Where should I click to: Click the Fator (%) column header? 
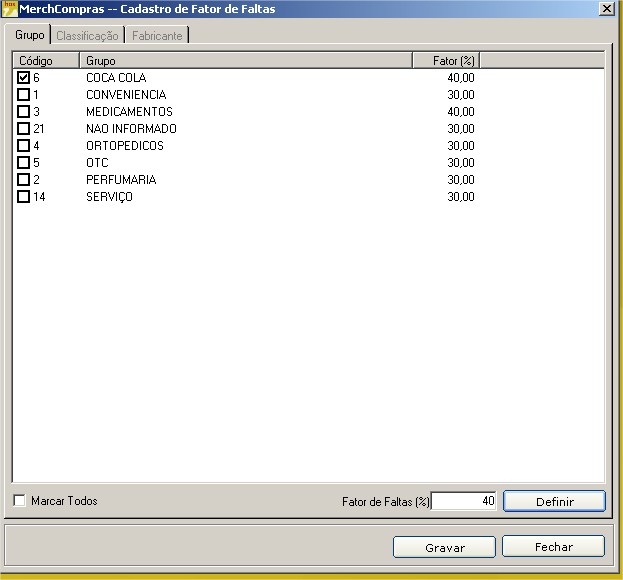(x=446, y=61)
